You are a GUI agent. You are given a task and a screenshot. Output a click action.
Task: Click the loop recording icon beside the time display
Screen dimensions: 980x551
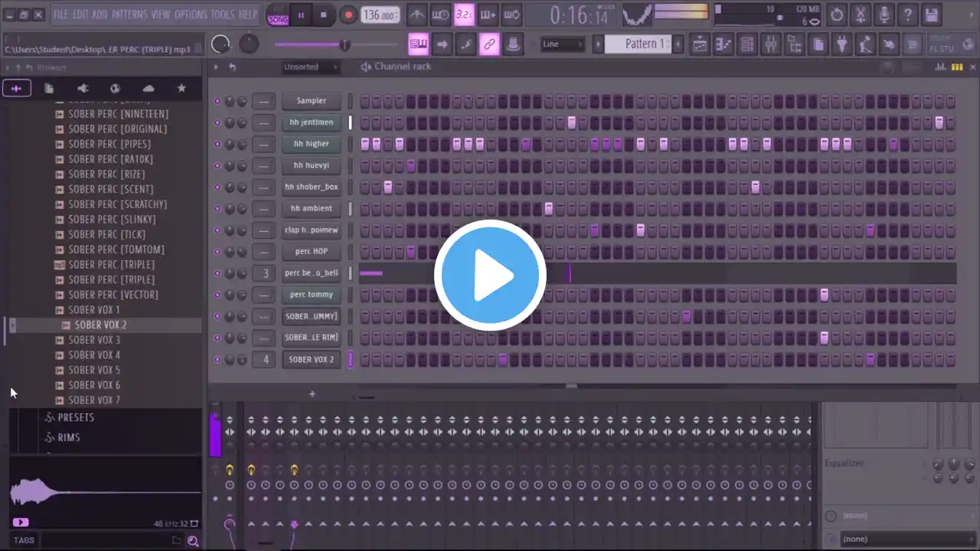(511, 15)
